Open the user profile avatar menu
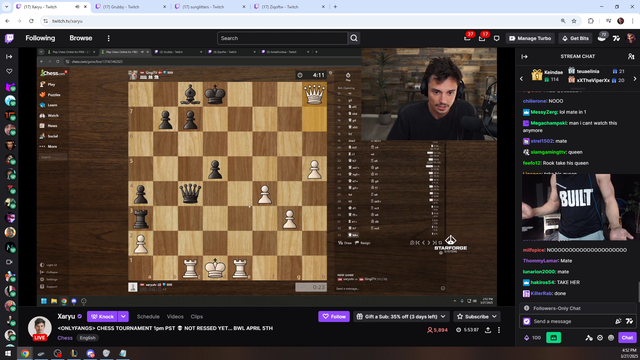Image resolution: width=640 pixels, height=360 pixels. click(631, 38)
